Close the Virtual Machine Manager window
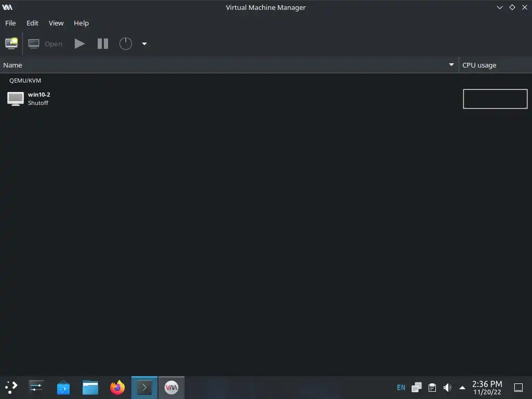The image size is (532, 399). [x=525, y=7]
